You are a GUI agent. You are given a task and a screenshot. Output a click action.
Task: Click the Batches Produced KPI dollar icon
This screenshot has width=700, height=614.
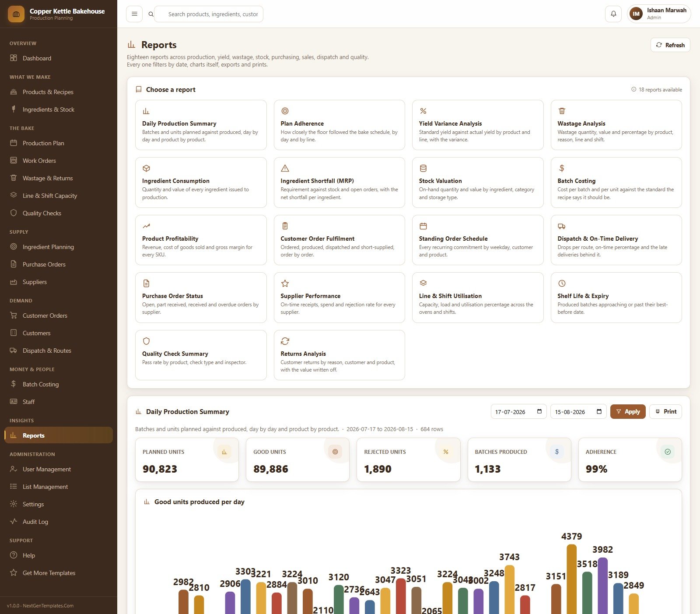[x=557, y=452]
